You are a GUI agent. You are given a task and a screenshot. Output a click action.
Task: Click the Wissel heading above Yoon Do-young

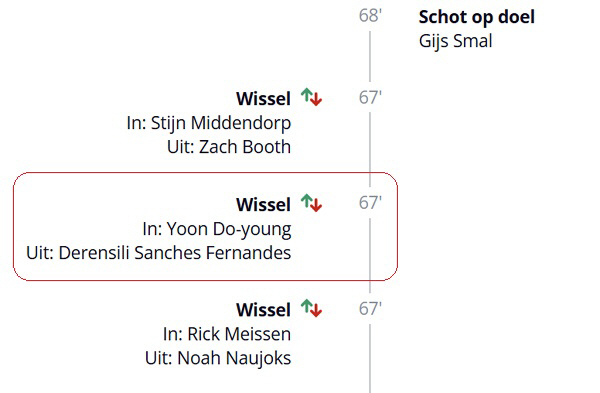pos(263,204)
